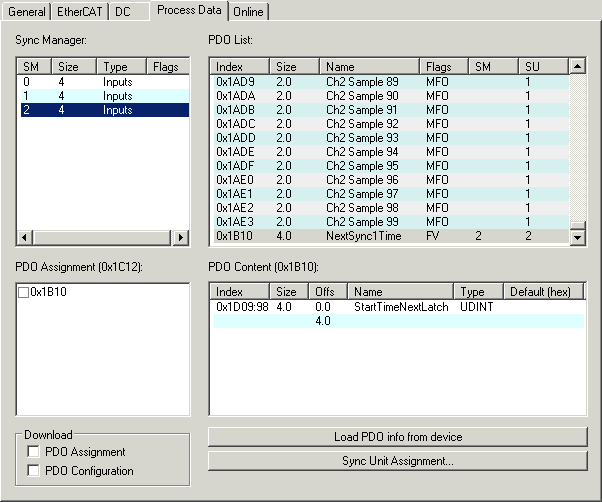Open Sync Unit Assignment dialog
This screenshot has height=502, width=602.
tap(398, 461)
